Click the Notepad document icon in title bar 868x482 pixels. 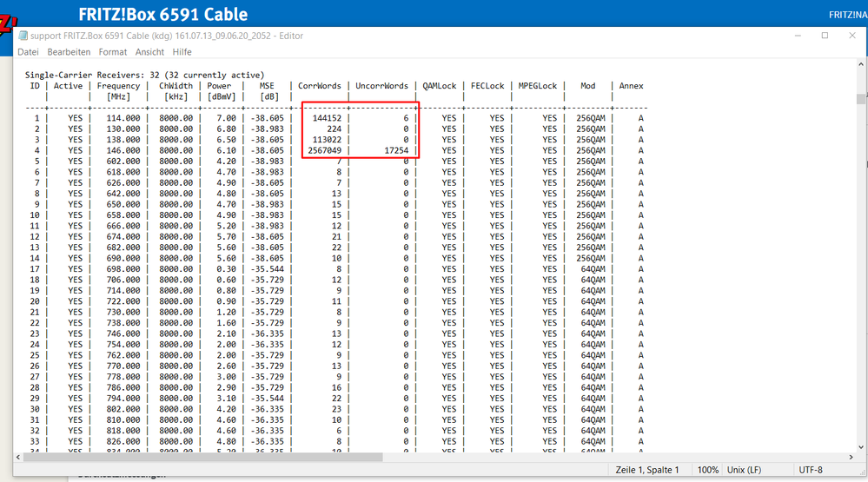[23, 36]
